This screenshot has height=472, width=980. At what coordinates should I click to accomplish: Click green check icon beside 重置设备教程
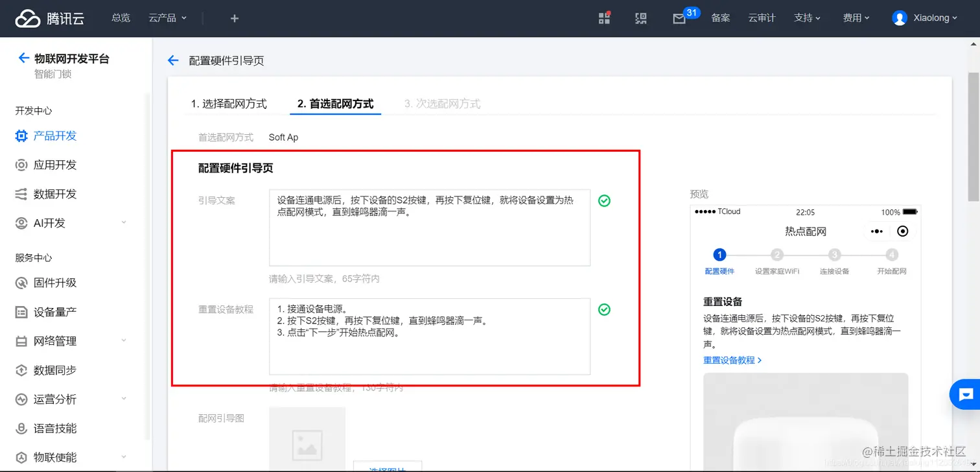pos(604,310)
